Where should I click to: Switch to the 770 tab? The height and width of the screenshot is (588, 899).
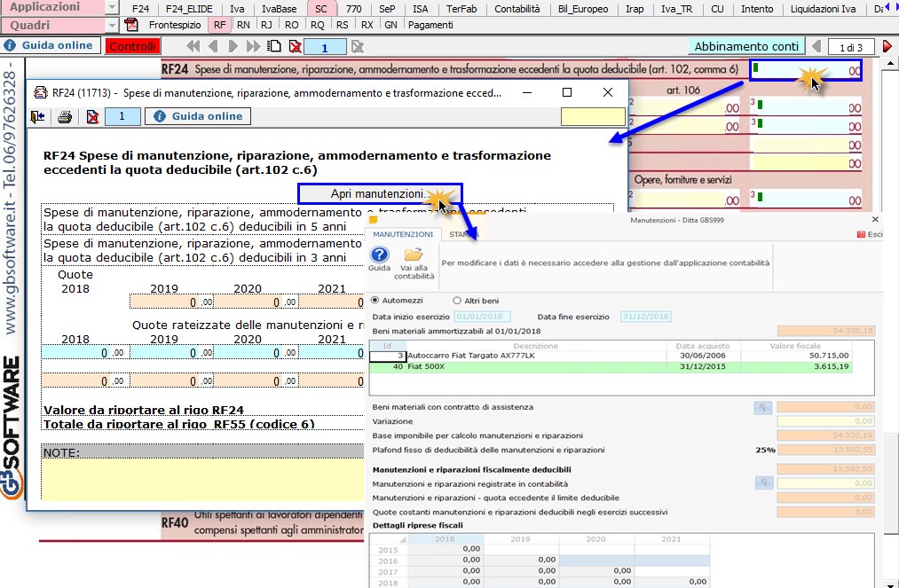(354, 9)
